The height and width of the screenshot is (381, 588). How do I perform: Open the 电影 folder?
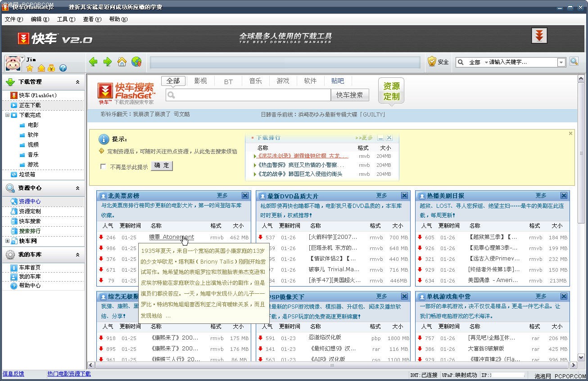30,125
